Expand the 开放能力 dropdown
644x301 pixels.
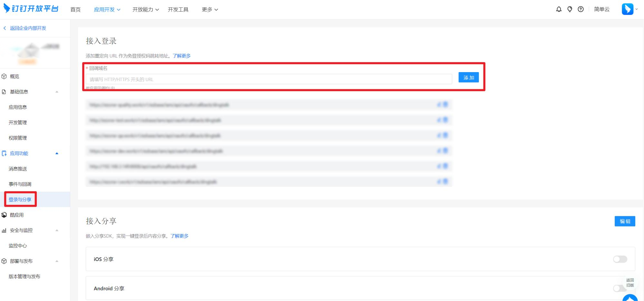click(x=146, y=10)
